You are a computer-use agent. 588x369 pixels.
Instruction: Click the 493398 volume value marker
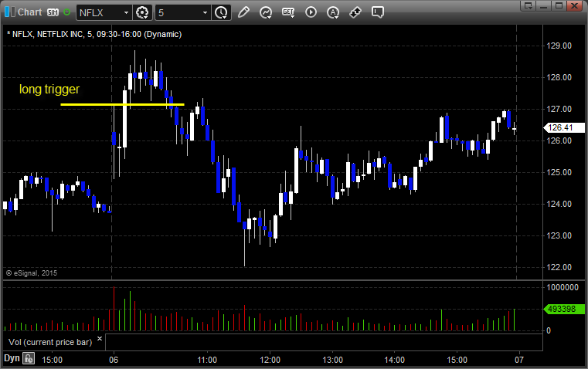(564, 309)
